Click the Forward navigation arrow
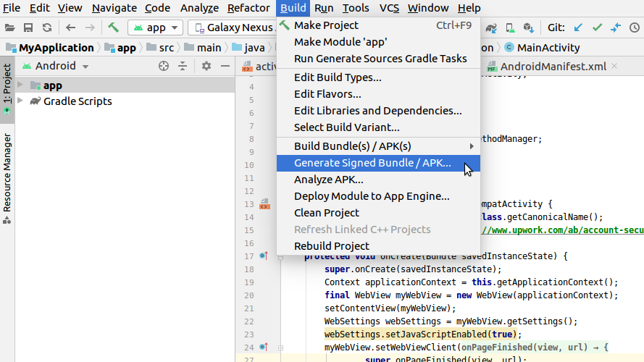644x362 pixels. [x=90, y=28]
